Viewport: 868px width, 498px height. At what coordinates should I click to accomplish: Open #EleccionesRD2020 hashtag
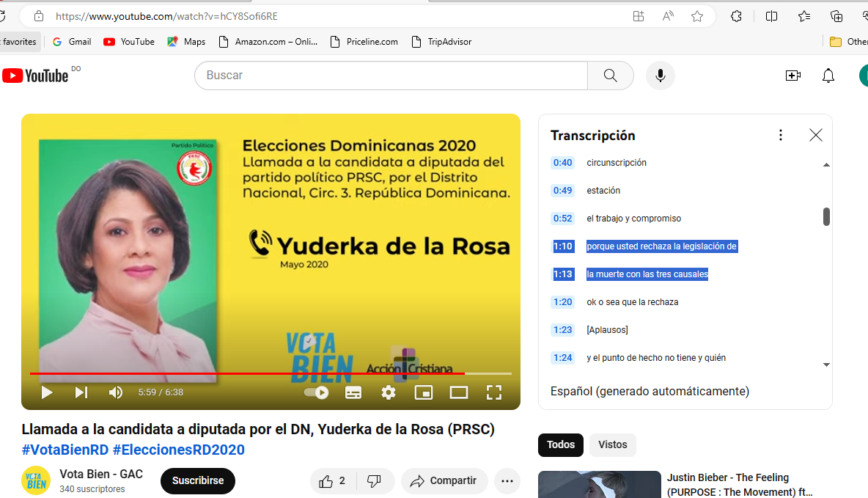179,450
